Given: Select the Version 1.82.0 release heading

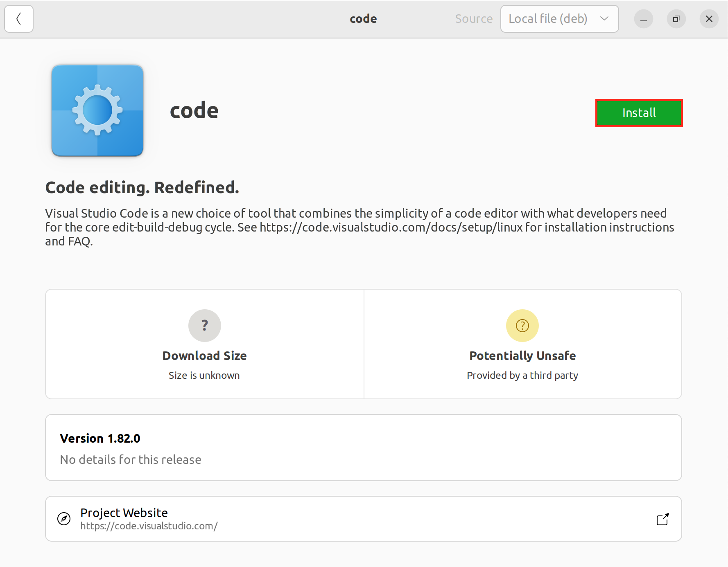Looking at the screenshot, I should [100, 439].
